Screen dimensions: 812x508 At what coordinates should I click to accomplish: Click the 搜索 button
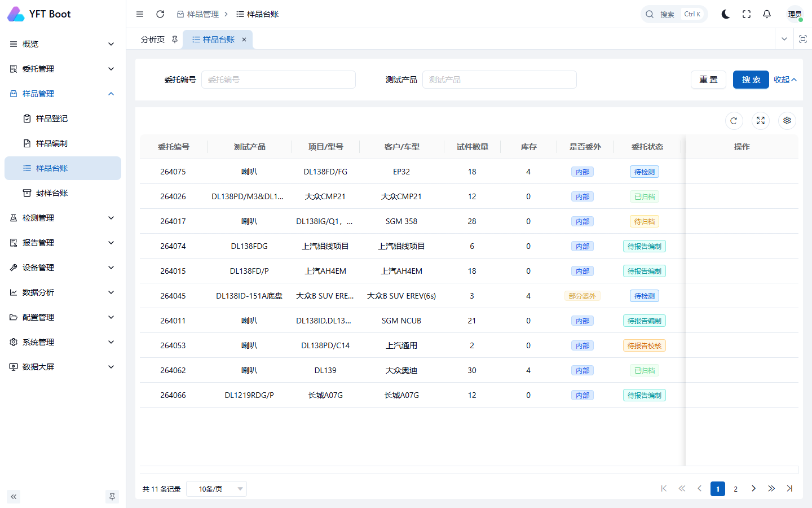(751, 80)
